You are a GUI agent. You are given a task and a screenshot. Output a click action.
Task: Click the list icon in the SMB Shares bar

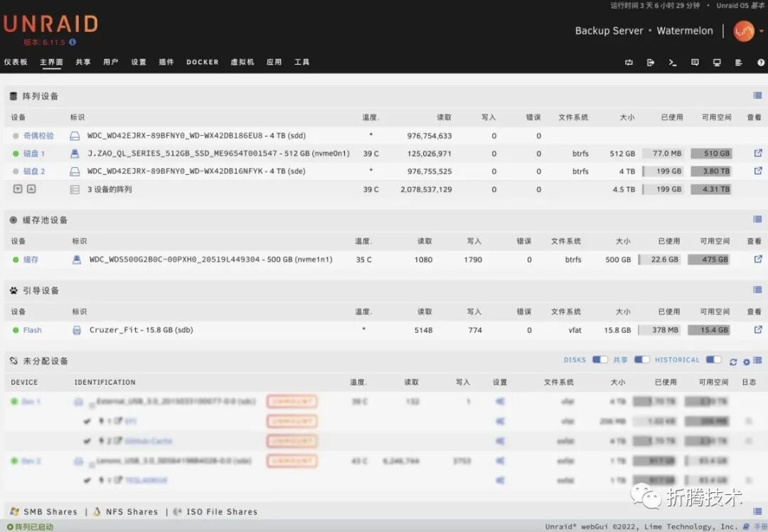(x=757, y=511)
